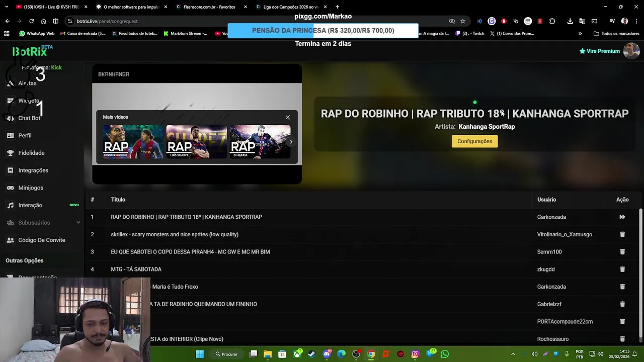Open Interação music section
This screenshot has width=644, height=362.
(x=30, y=205)
